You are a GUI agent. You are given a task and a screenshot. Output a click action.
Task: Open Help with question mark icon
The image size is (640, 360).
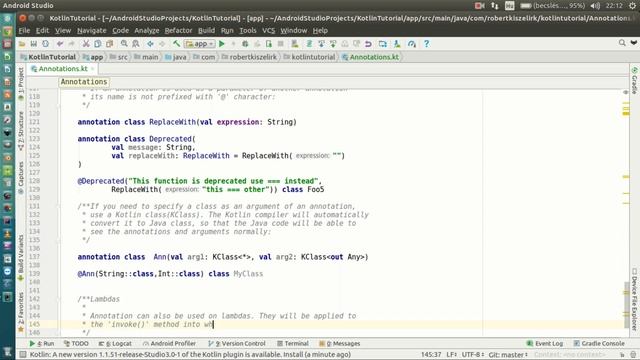point(427,44)
